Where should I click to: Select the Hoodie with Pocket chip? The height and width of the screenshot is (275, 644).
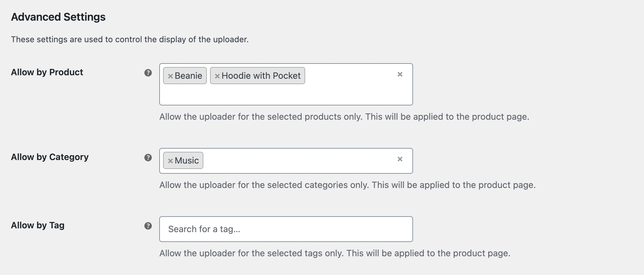click(x=262, y=76)
